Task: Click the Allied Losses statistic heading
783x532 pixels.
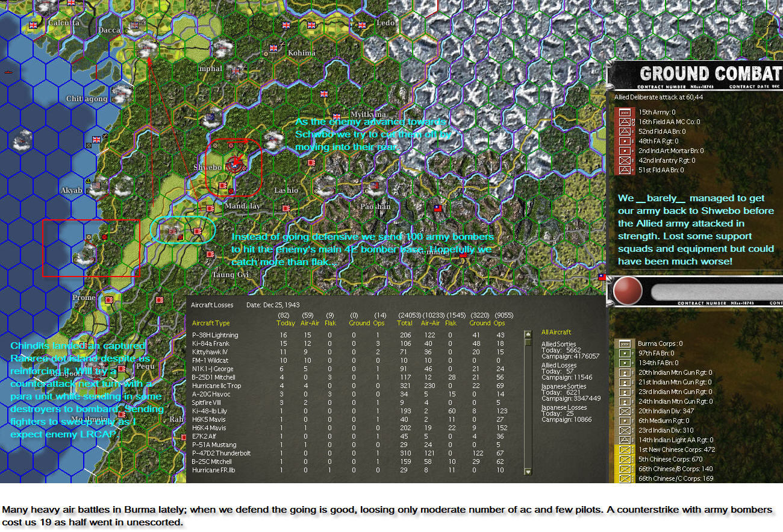Action: [x=558, y=365]
